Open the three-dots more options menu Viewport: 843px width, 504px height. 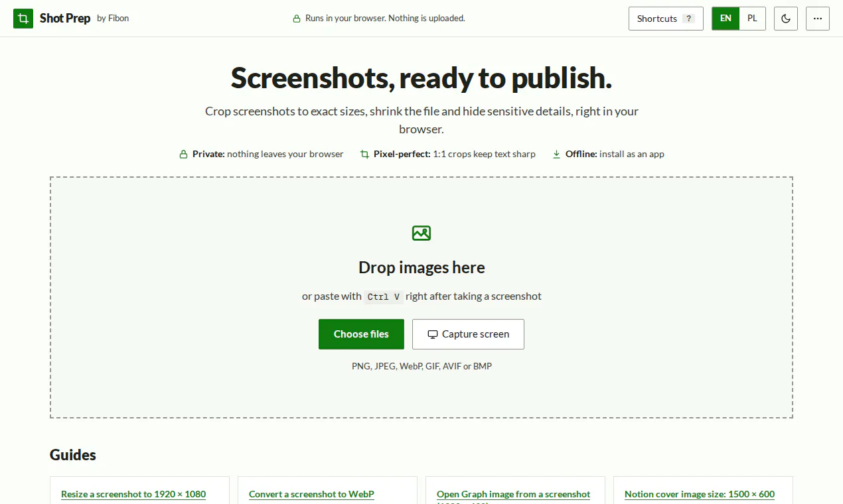click(x=818, y=19)
